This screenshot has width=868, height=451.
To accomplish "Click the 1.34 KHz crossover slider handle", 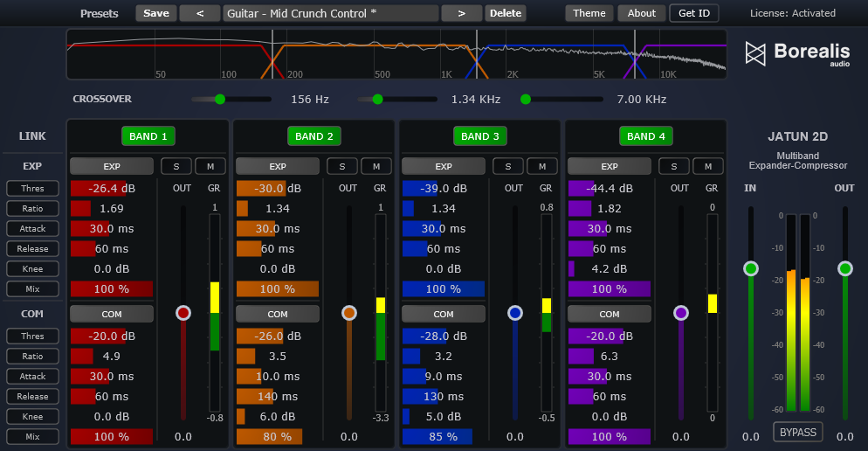I will click(x=377, y=99).
